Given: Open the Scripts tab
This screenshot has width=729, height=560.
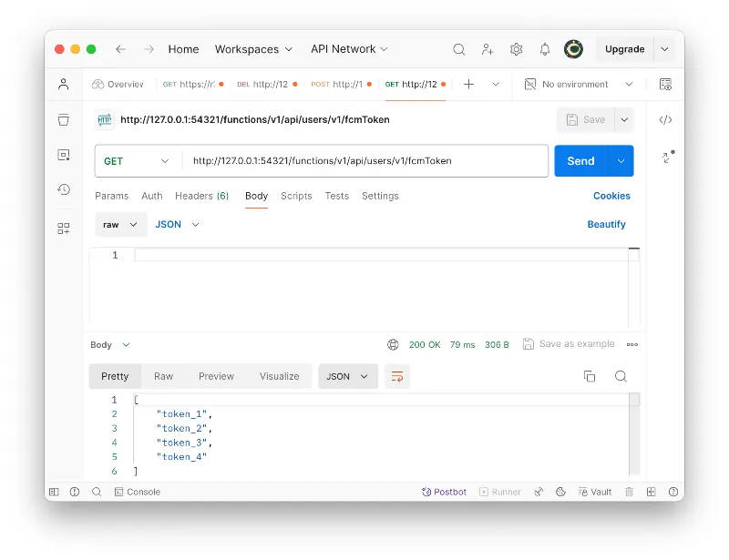Looking at the screenshot, I should pyautogui.click(x=296, y=196).
